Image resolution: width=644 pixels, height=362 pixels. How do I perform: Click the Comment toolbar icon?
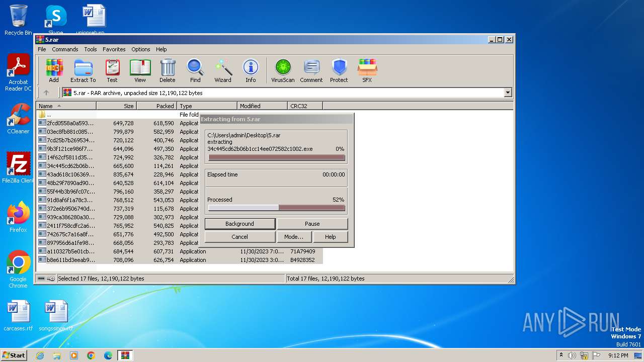(x=311, y=70)
